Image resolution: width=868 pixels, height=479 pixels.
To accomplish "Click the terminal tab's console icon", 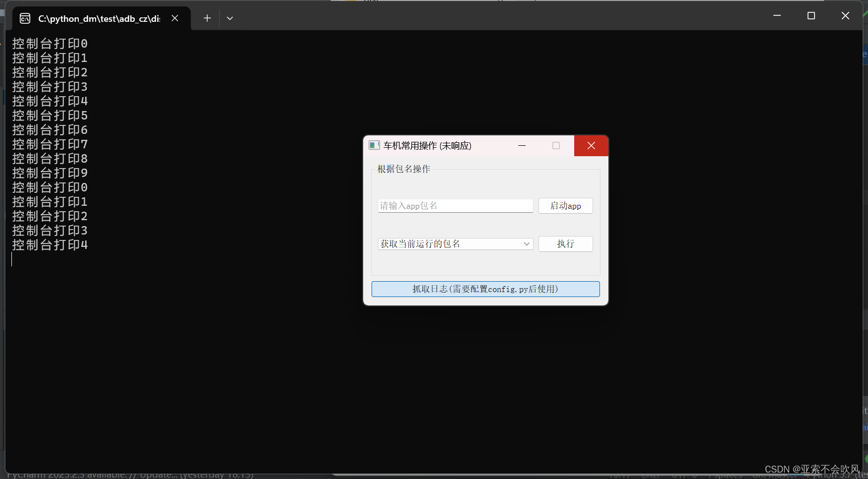I will [25, 19].
